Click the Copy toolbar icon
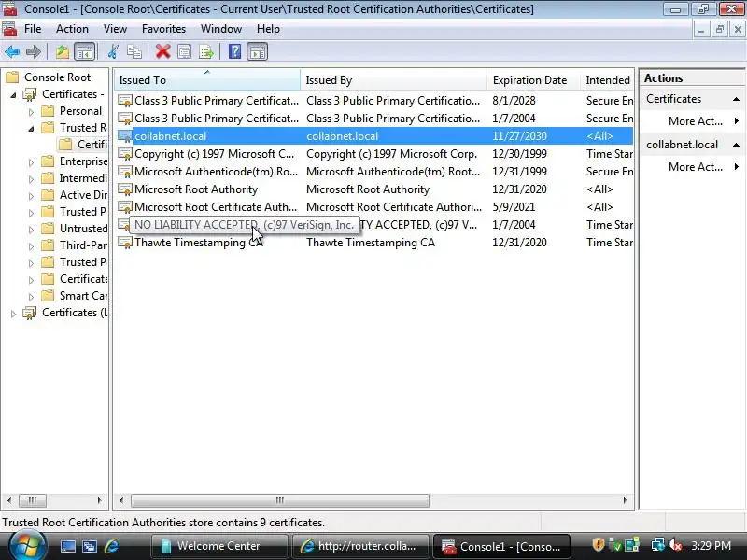 point(134,51)
